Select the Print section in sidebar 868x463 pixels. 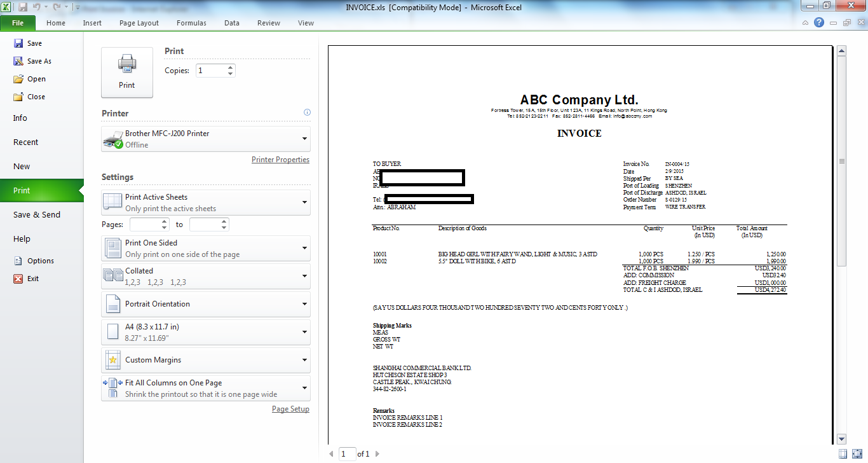point(41,190)
